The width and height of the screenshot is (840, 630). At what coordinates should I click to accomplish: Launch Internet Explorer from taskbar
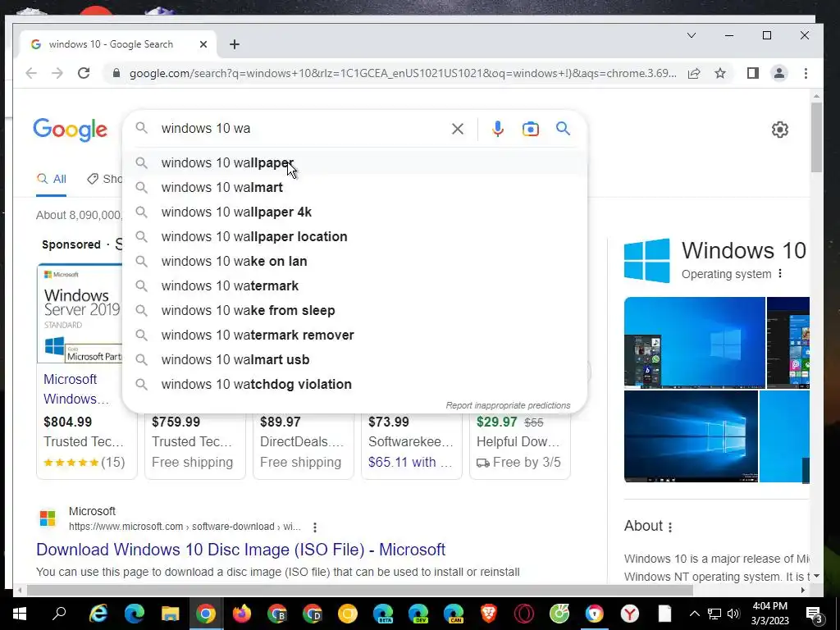pos(98,614)
